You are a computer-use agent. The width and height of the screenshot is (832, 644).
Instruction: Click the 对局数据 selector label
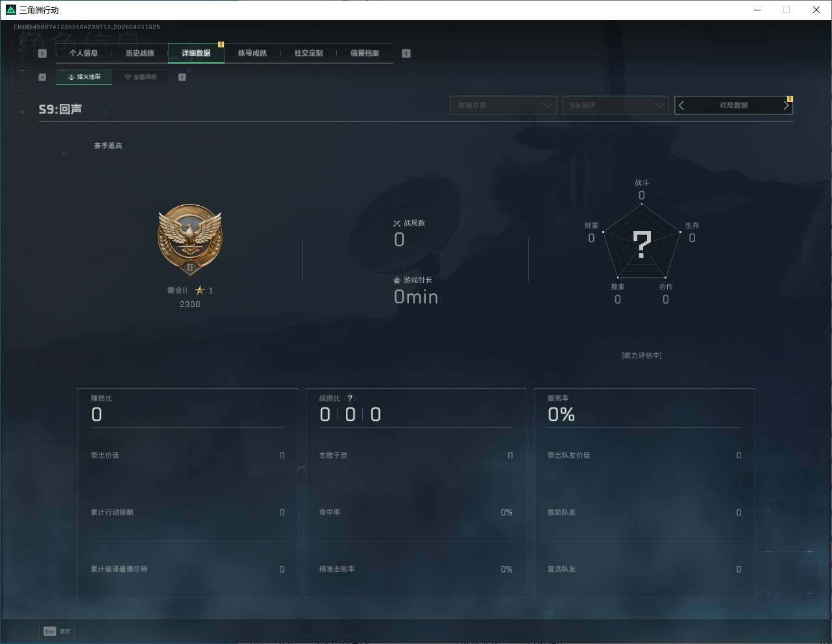click(733, 105)
